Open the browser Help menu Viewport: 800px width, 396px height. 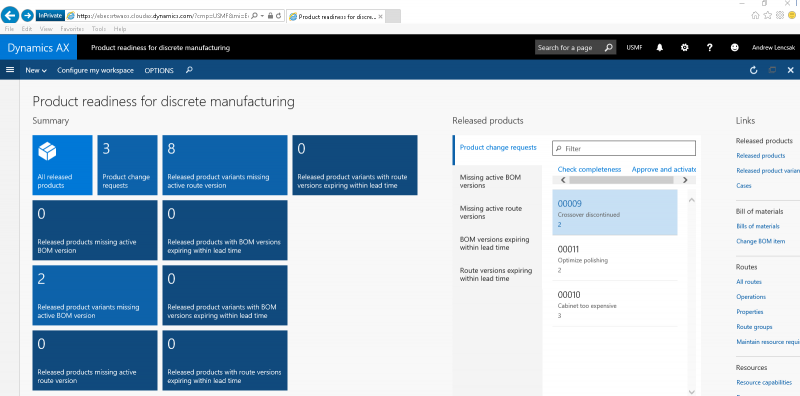(120, 29)
